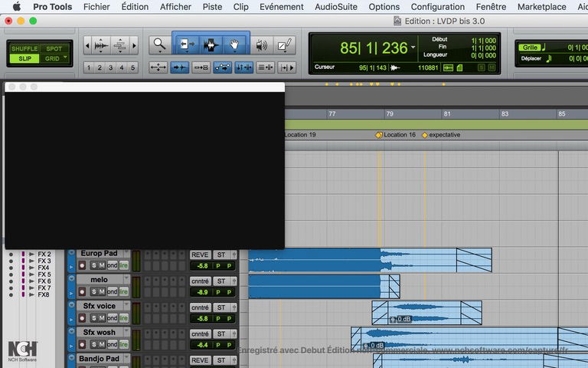The image size is (588, 368).
Task: Open the Piste menu
Action: [212, 7]
